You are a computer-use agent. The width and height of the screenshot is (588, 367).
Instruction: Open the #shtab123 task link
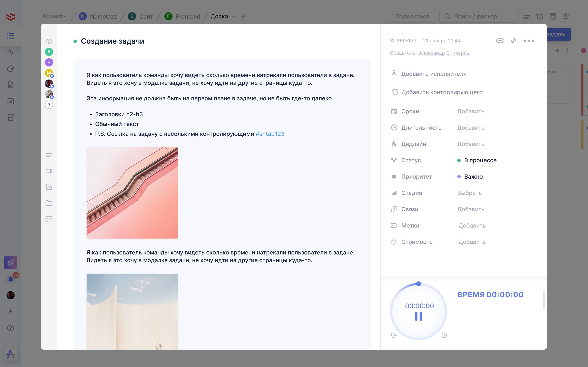(270, 134)
